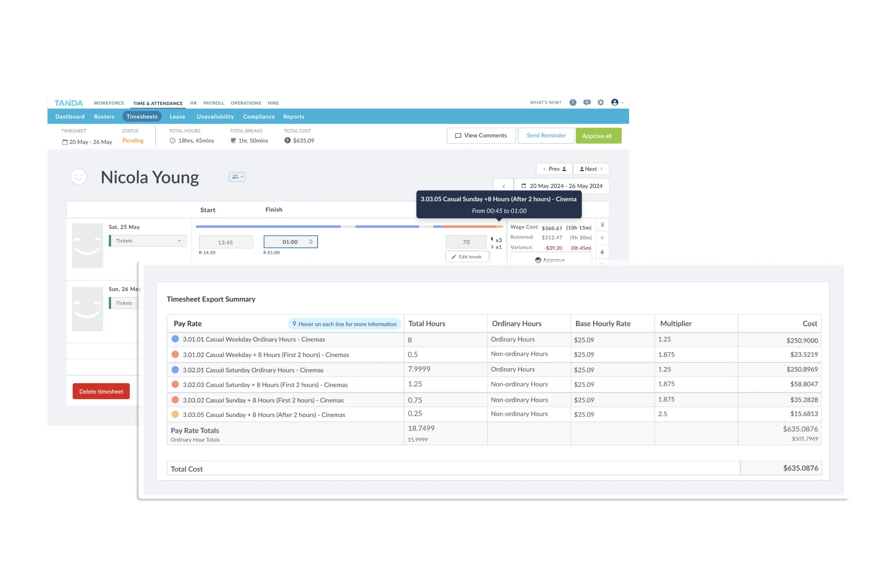Click the user profile avatar icon
Screen dimensions: 888x588
click(615, 102)
